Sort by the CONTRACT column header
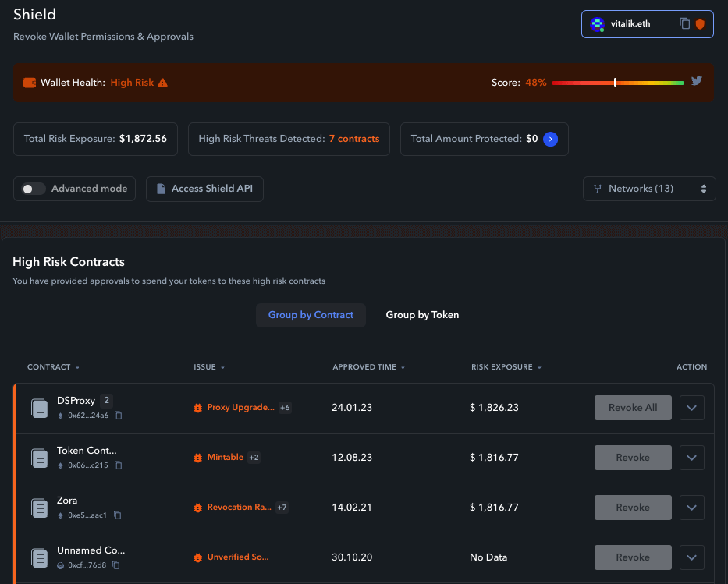 53,367
